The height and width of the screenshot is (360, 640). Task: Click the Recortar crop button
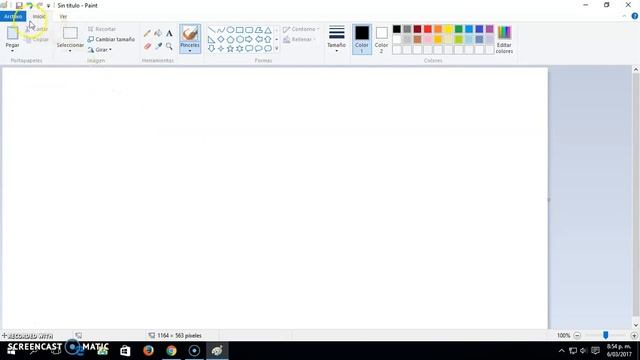[x=102, y=29]
